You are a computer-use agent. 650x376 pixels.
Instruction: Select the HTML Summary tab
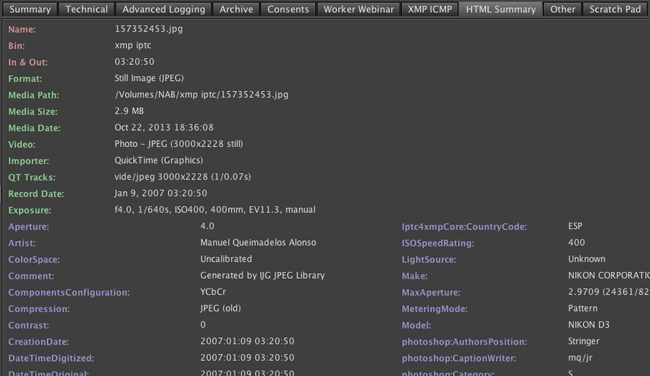[501, 9]
